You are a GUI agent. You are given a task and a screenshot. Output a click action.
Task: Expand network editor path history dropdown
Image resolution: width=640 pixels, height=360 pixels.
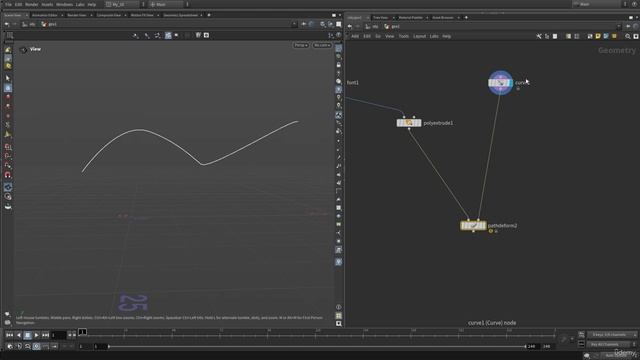coord(619,27)
